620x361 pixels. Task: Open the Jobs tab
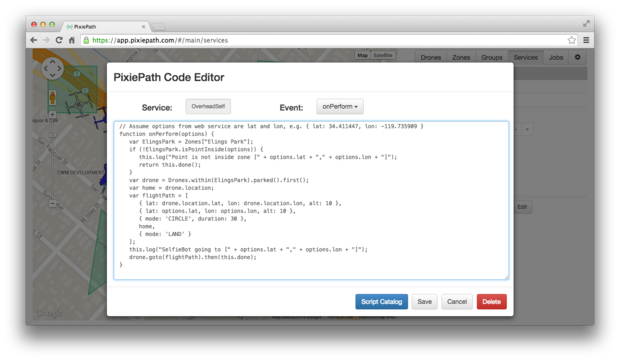[556, 57]
